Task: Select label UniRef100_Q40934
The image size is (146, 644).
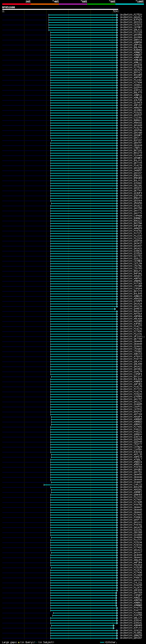Action: click(131, 65)
